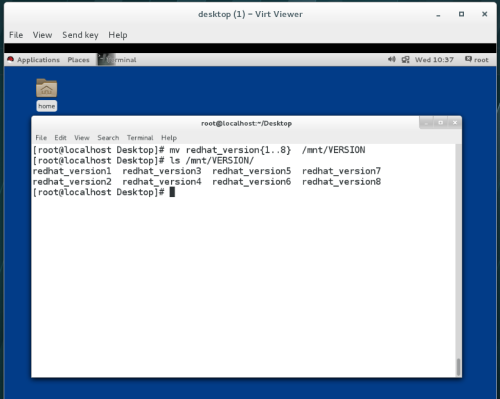Close the terminal window
The height and width of the screenshot is (399, 500).
[x=455, y=123]
